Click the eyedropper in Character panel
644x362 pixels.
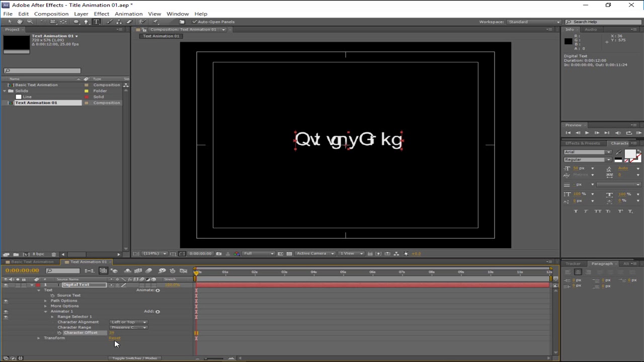[618, 152]
